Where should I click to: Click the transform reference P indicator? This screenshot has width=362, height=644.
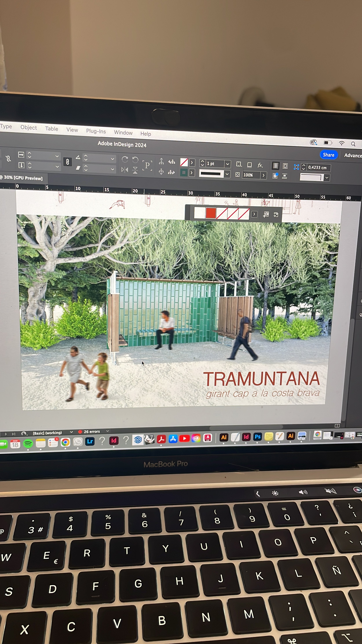[x=147, y=165]
